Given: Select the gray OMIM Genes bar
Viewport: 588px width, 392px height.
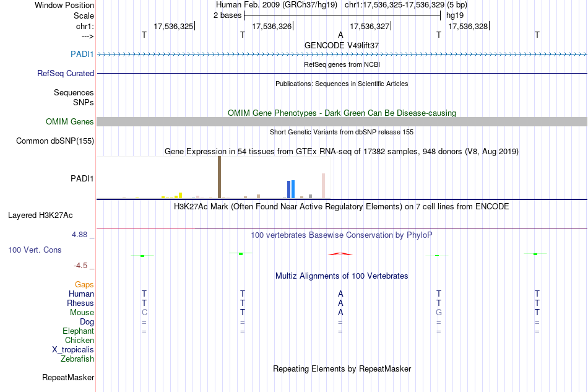Looking at the screenshot, I should tap(342, 121).
